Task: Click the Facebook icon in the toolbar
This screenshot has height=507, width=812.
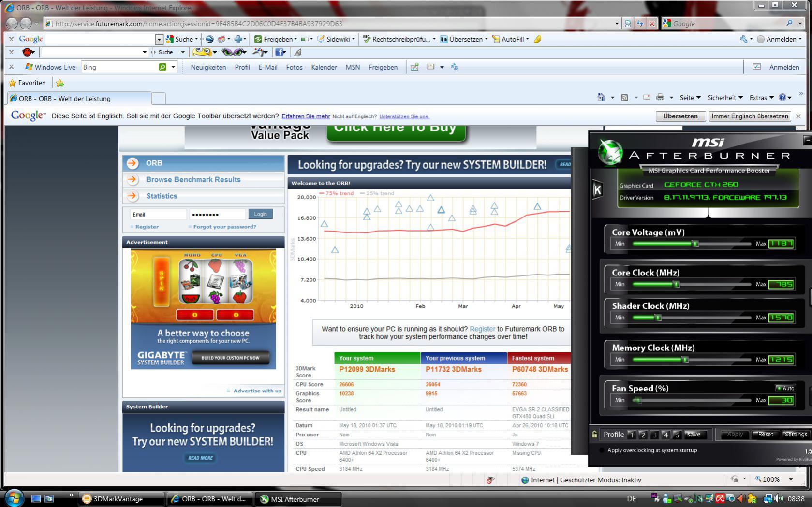Action: click(x=279, y=52)
